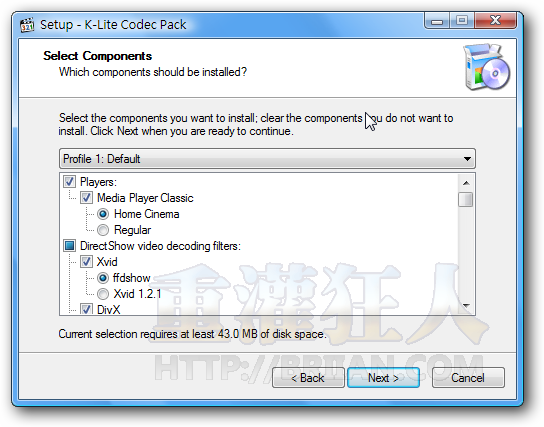
Task: Open the Profile 1: Default dropdown
Action: [267, 159]
